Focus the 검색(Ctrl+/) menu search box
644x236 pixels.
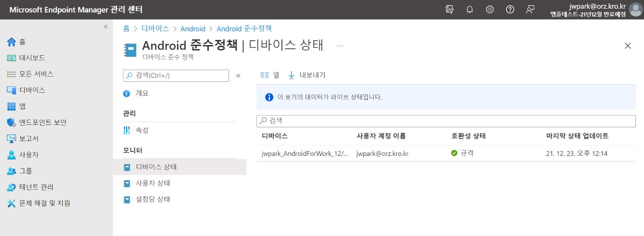point(176,76)
